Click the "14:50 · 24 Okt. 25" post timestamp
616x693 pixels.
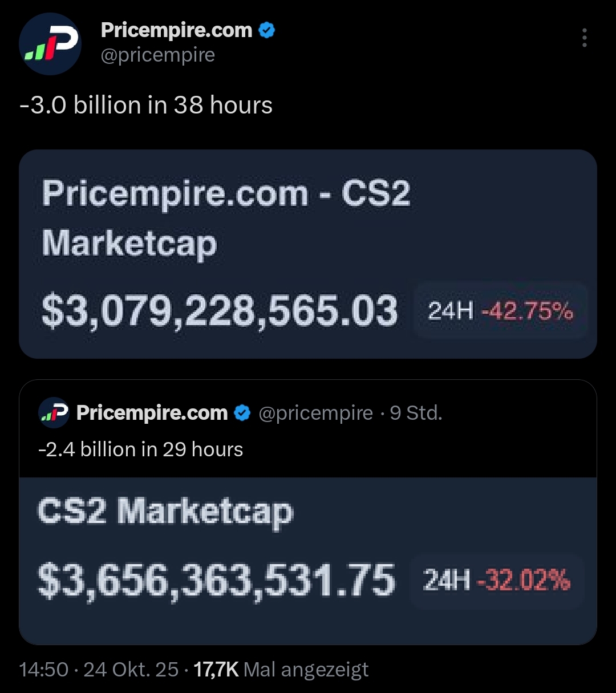[x=99, y=669]
